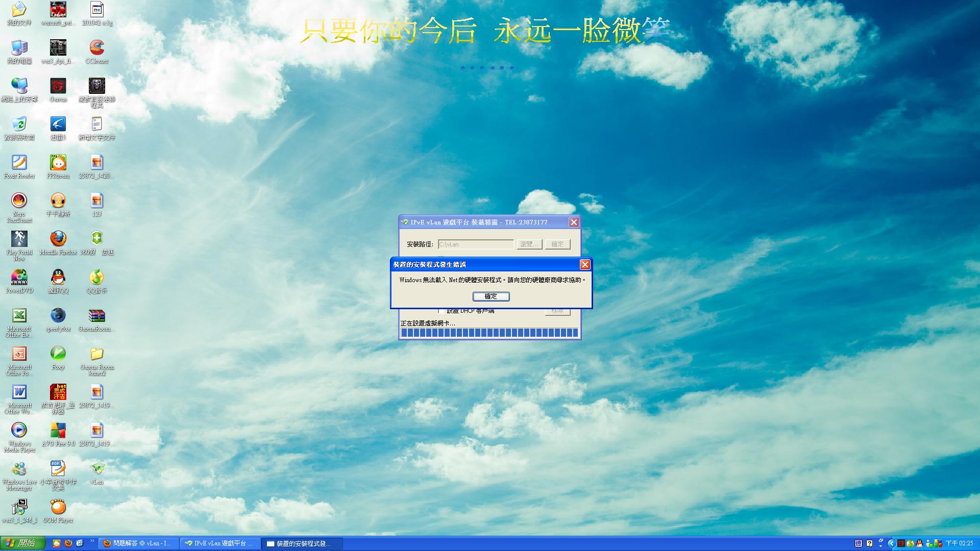
Task: Open the CCleaner desktop shortcut
Action: tap(96, 48)
